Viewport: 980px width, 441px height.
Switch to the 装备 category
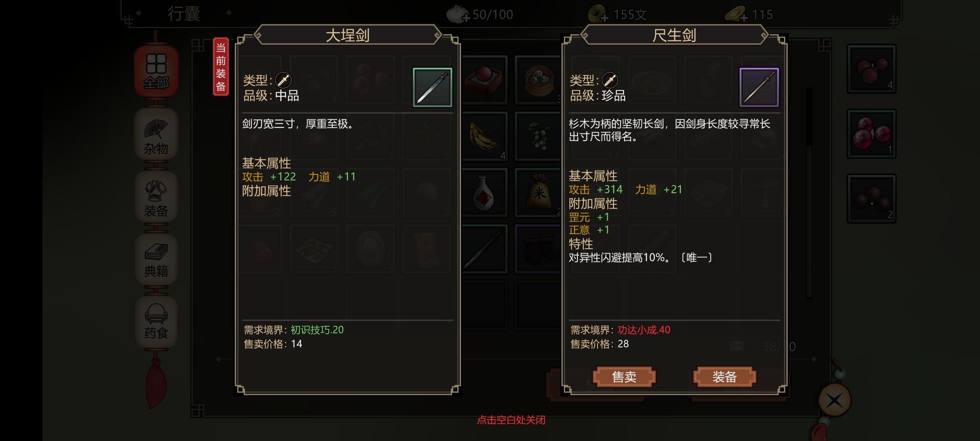[156, 198]
